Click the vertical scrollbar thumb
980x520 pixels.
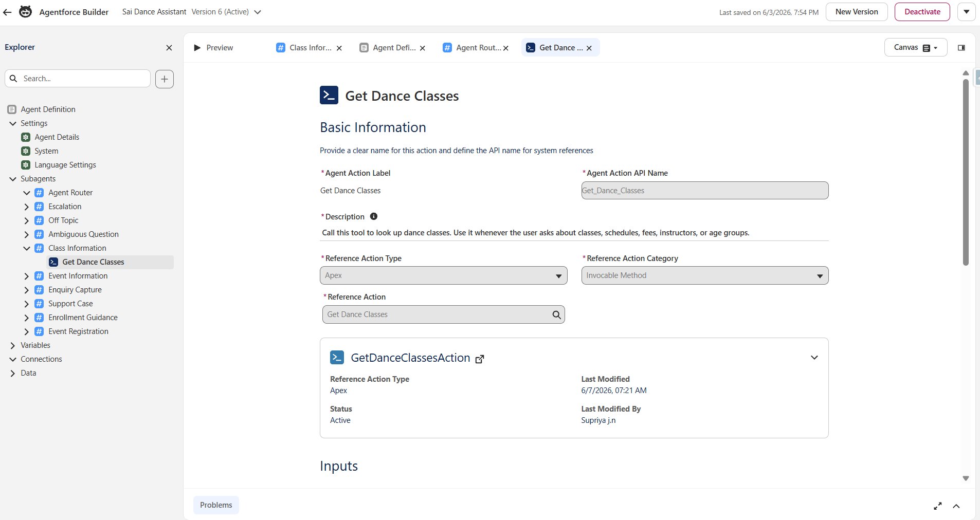(x=966, y=172)
